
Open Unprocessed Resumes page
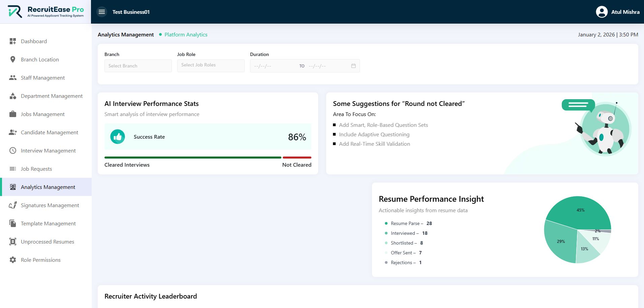pyautogui.click(x=47, y=242)
